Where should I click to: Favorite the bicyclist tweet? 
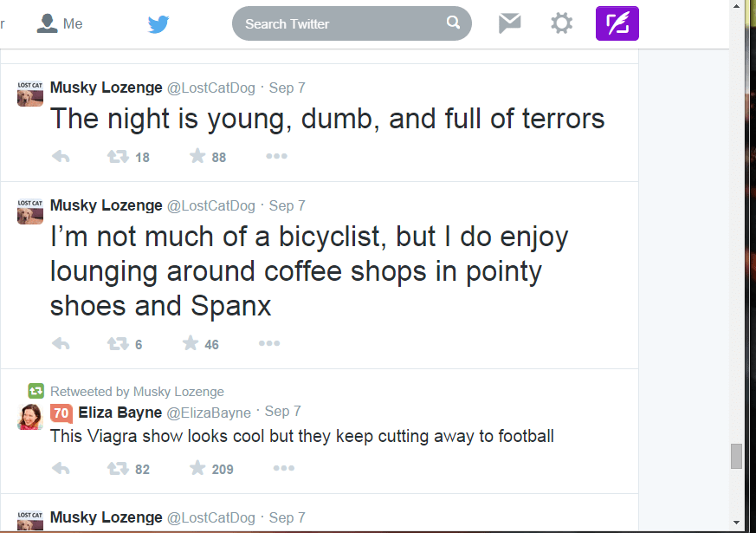(x=191, y=344)
